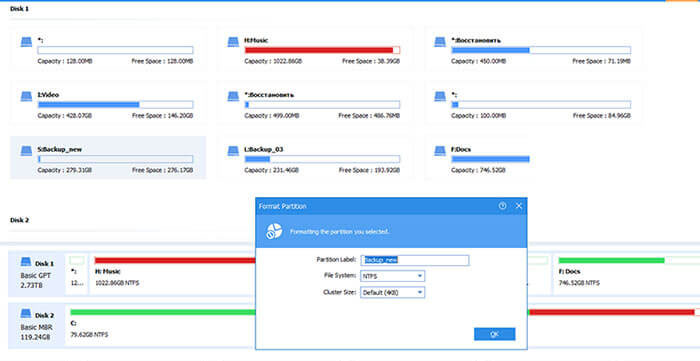Click the drive icon of F:Docs partition
The width and height of the screenshot is (700, 361).
point(440,151)
